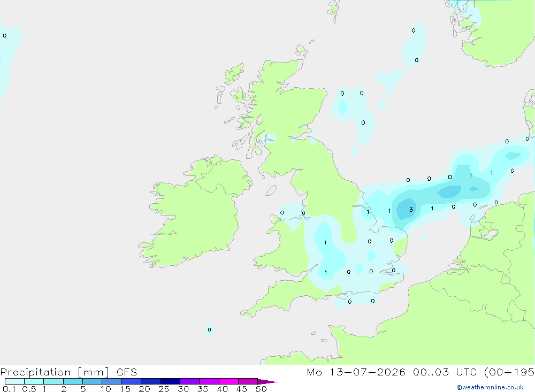Click the above-50 mm arrow tip of legend
This screenshot has height=392, width=535.
267,381
